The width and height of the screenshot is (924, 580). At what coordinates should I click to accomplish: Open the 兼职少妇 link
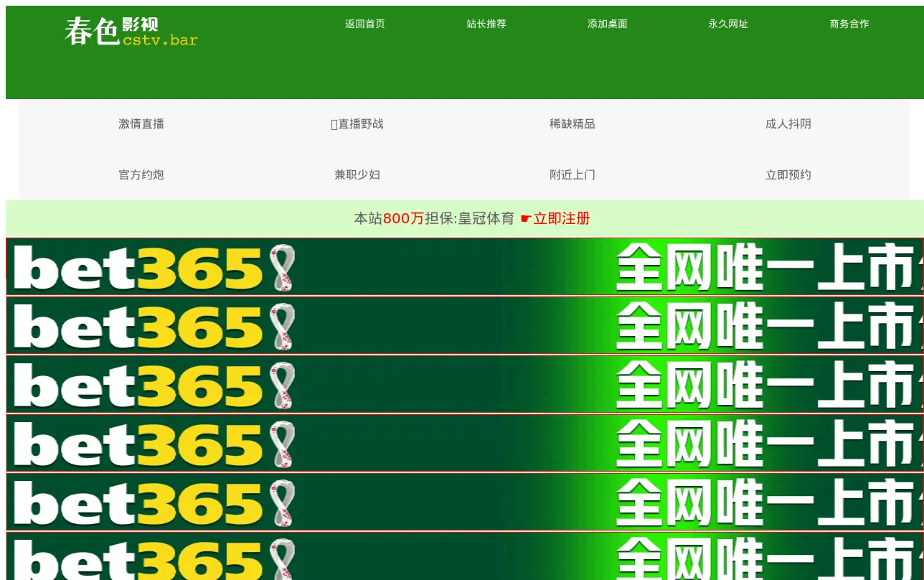tap(357, 174)
